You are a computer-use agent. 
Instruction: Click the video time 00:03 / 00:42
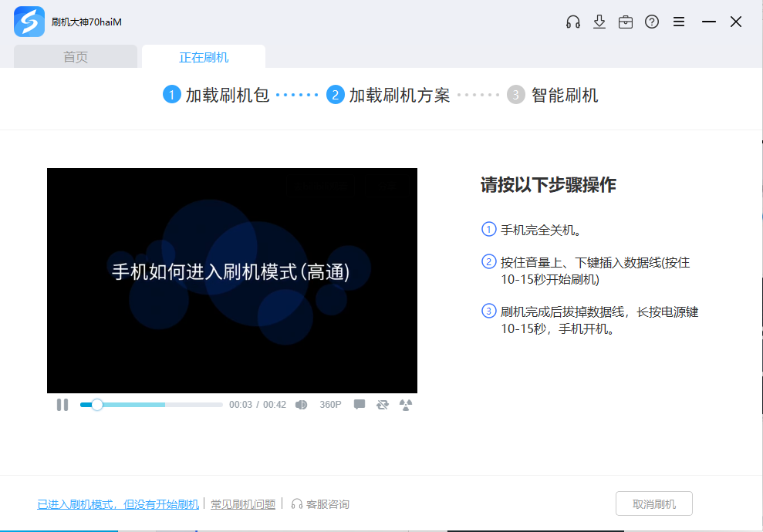pos(258,405)
